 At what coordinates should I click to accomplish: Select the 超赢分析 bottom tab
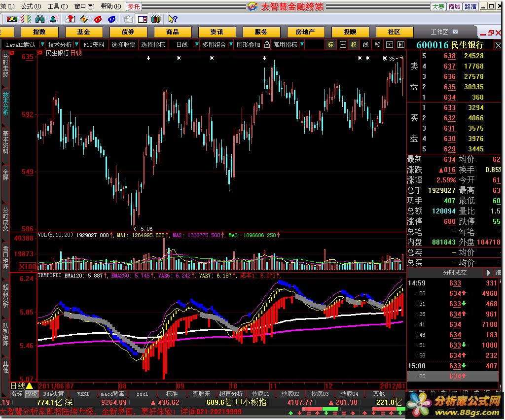(231, 393)
